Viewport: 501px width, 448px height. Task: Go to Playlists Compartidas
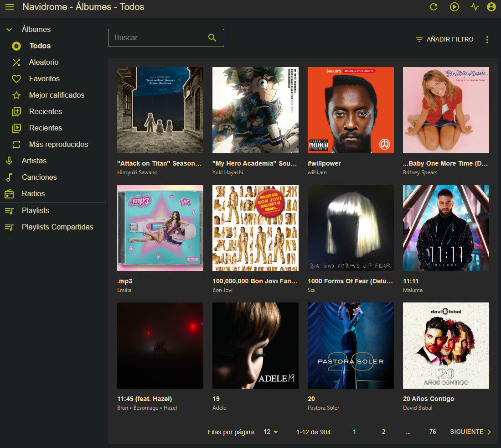[x=57, y=227]
